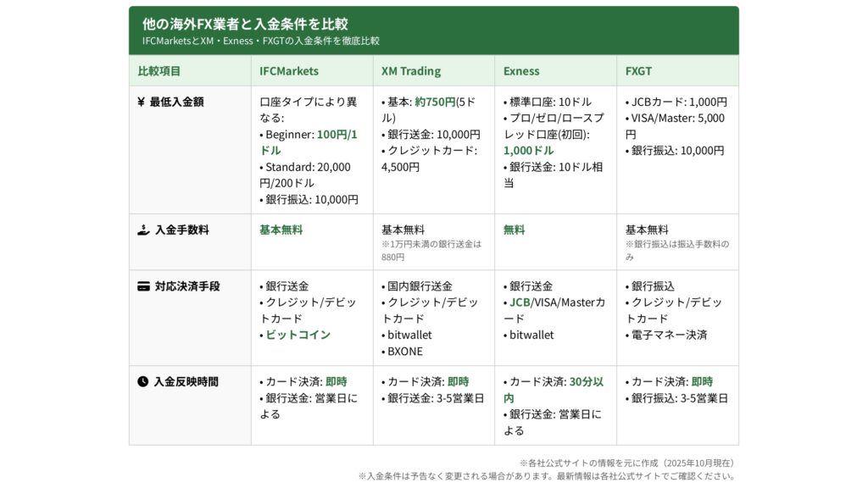Image resolution: width=868 pixels, height=488 pixels.
Task: Click the 比較項目 header cell
Action: pyautogui.click(x=159, y=71)
